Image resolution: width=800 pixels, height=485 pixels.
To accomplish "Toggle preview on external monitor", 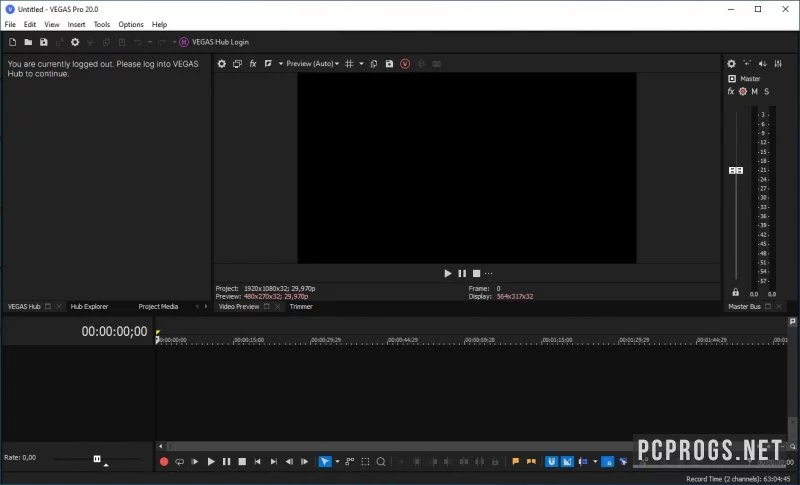I will 237,64.
